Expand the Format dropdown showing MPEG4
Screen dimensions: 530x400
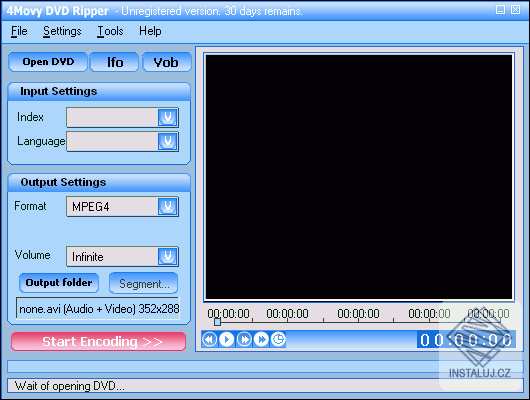pos(168,207)
